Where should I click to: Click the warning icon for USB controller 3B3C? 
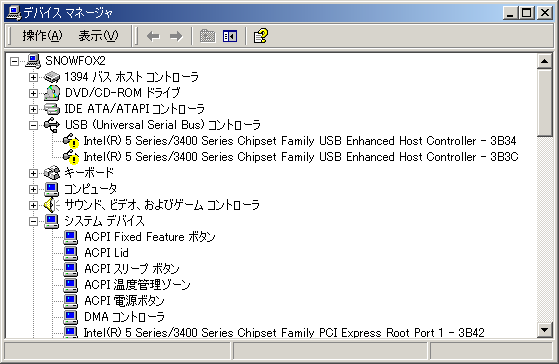71,157
